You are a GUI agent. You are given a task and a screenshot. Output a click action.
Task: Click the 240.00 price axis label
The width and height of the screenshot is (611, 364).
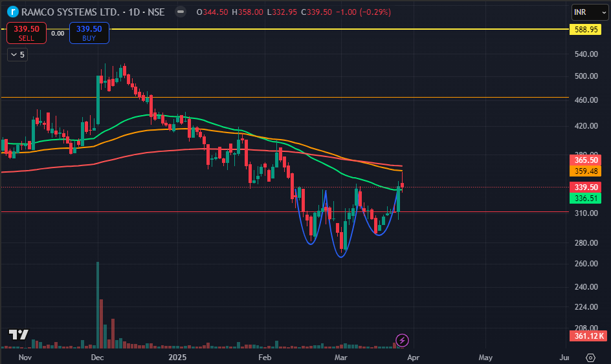pyautogui.click(x=586, y=287)
